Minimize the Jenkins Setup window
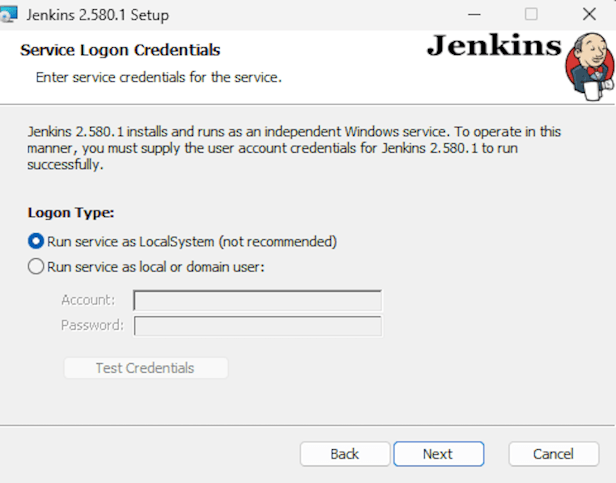The width and height of the screenshot is (616, 483). (x=474, y=15)
